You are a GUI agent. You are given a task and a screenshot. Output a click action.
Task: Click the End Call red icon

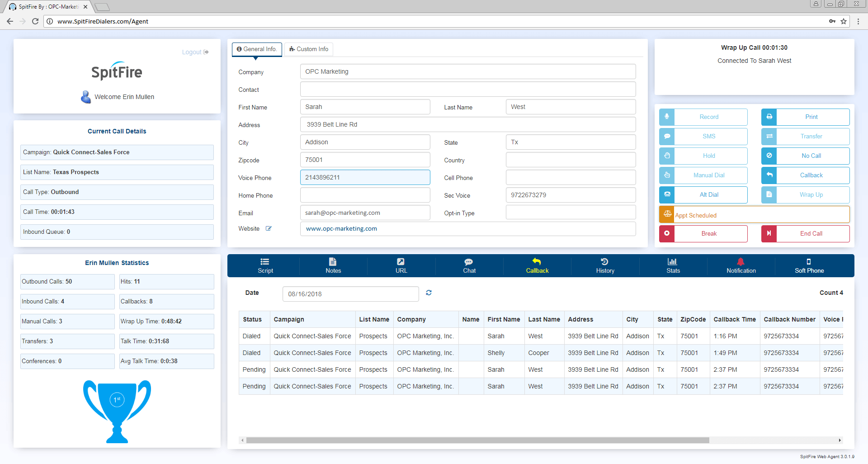click(x=769, y=233)
